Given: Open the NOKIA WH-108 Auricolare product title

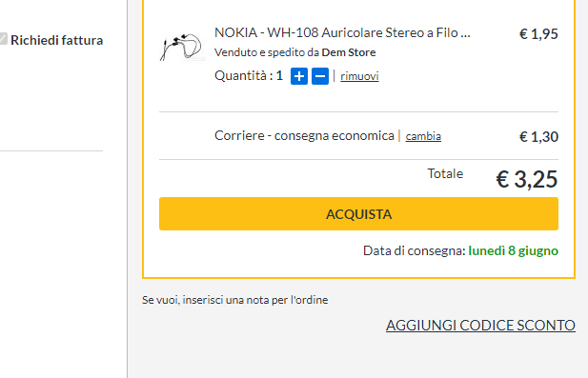Looking at the screenshot, I should [x=342, y=33].
